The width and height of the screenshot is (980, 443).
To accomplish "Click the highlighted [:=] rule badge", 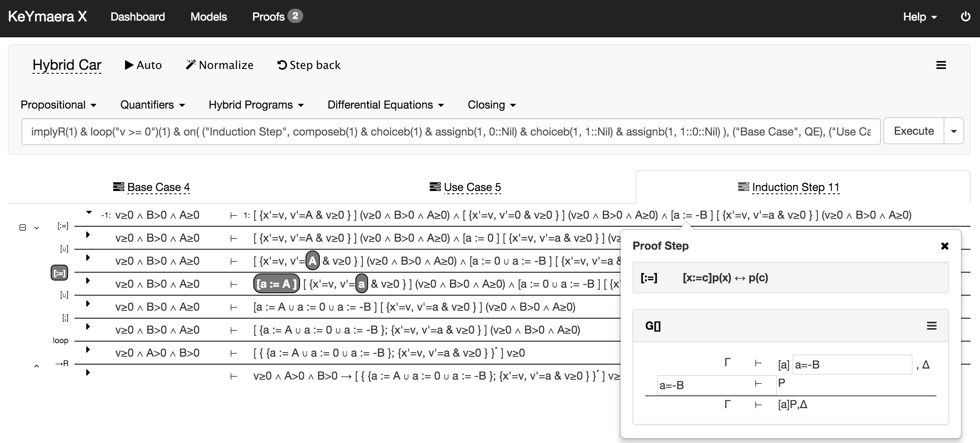I will [59, 273].
